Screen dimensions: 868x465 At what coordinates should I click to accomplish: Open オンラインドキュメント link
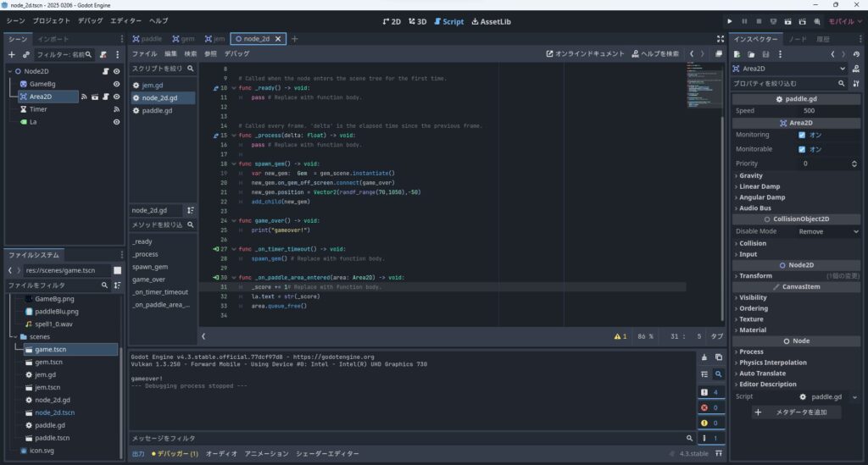click(585, 53)
